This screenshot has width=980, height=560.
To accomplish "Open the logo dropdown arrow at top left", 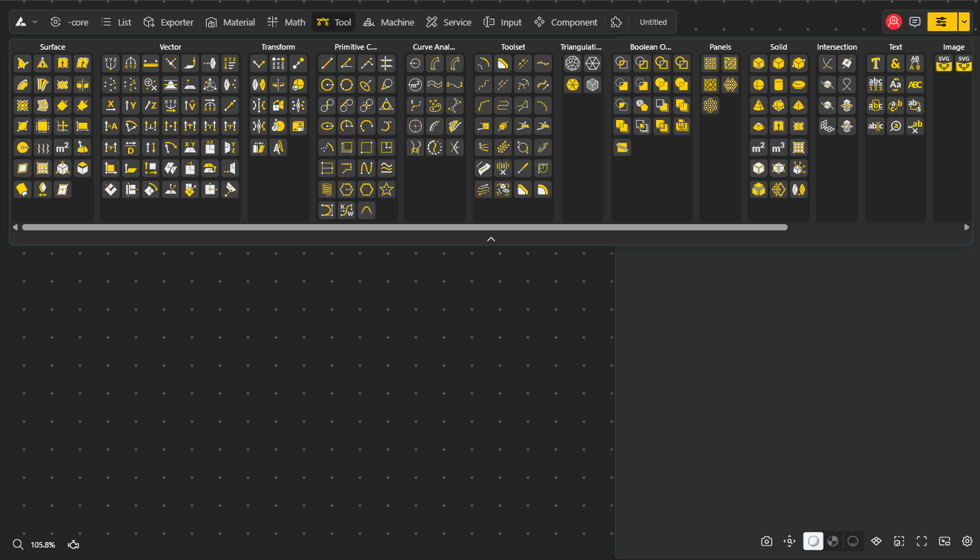I will (35, 22).
